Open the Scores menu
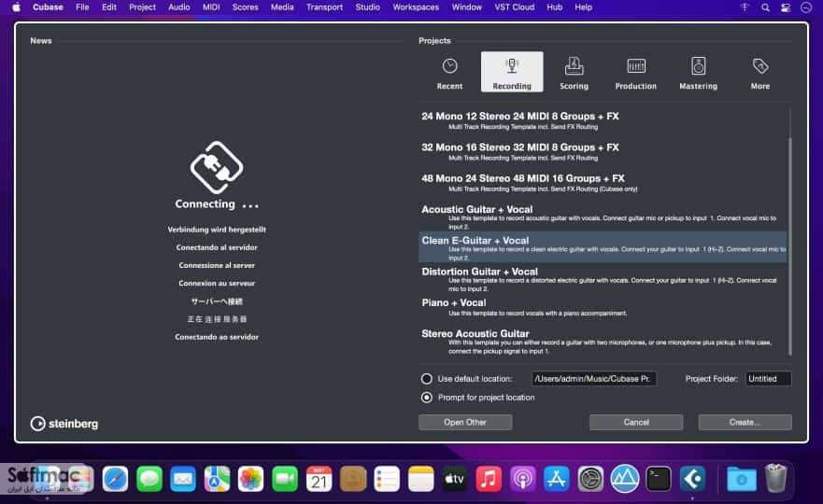This screenshot has width=823, height=504. pos(245,7)
